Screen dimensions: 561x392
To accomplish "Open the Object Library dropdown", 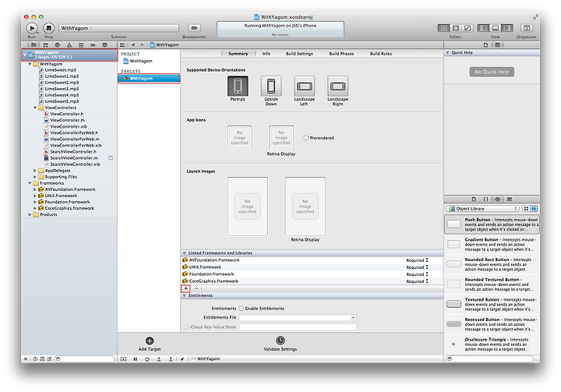I will point(482,209).
